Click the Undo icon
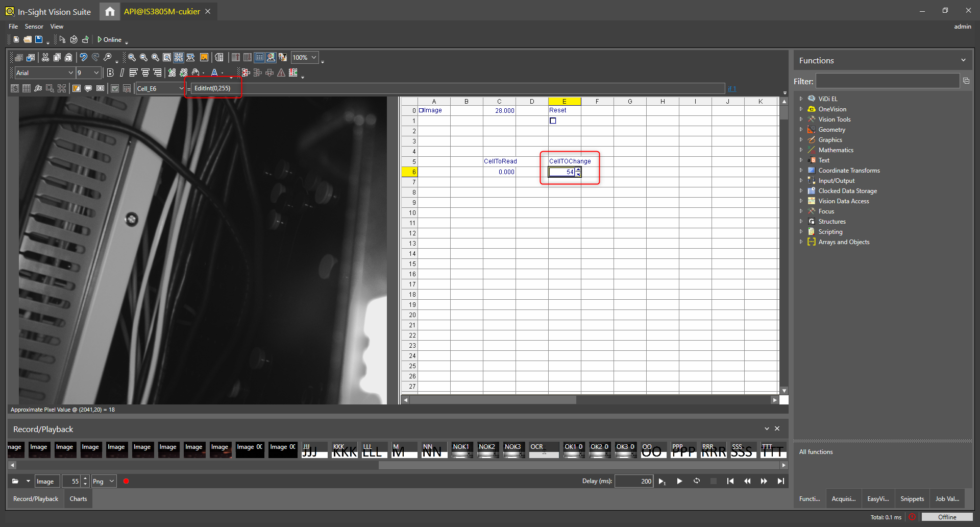Viewport: 980px width, 527px height. [x=84, y=56]
